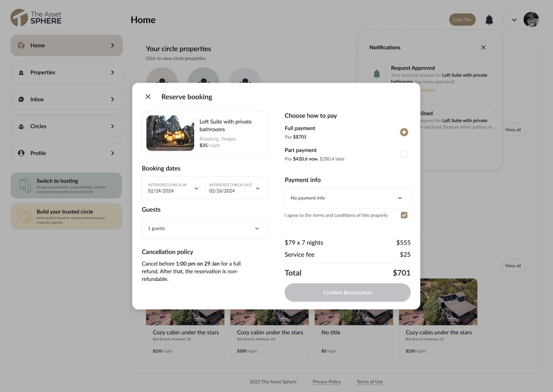Open the Privacy Policy link
Screen dimensions: 553x392
[326, 382]
